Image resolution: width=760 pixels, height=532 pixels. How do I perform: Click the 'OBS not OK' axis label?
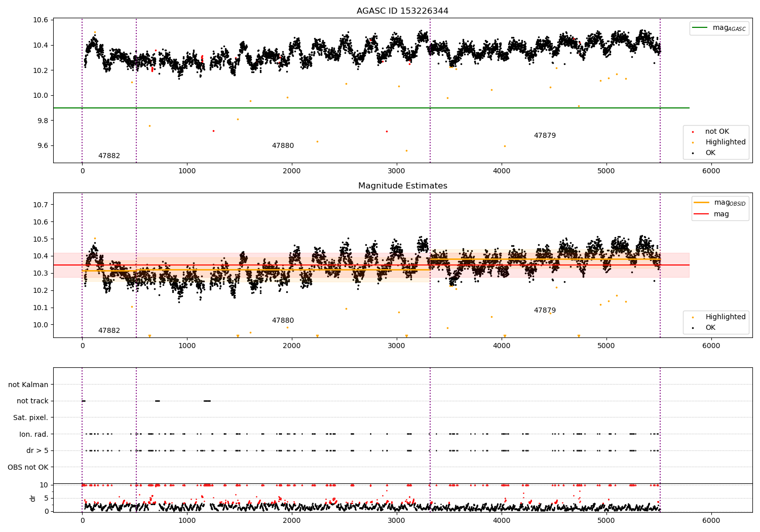[28, 468]
